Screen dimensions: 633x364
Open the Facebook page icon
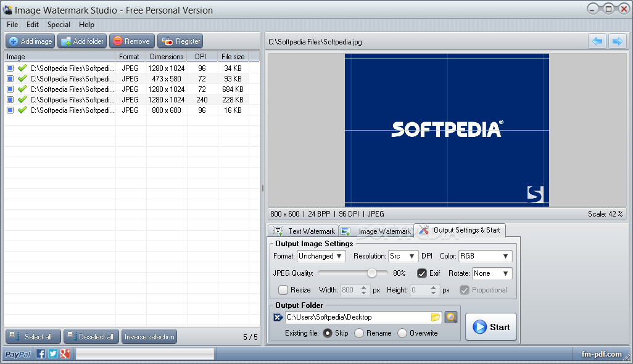[x=41, y=354]
